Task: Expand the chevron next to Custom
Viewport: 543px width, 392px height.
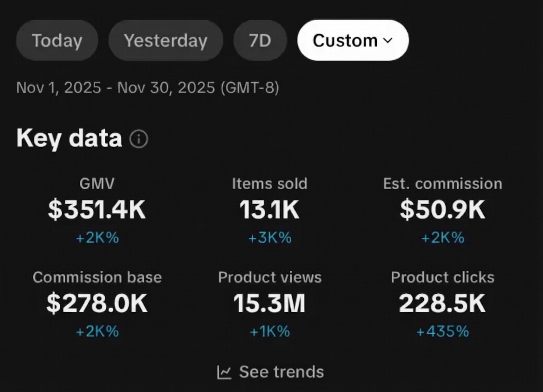Action: (x=388, y=41)
